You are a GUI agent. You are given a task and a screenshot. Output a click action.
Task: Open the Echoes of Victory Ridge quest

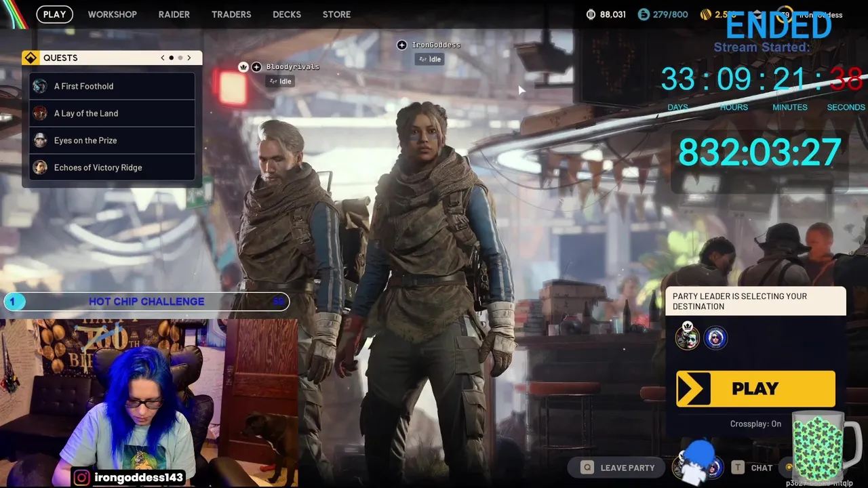pyautogui.click(x=112, y=167)
